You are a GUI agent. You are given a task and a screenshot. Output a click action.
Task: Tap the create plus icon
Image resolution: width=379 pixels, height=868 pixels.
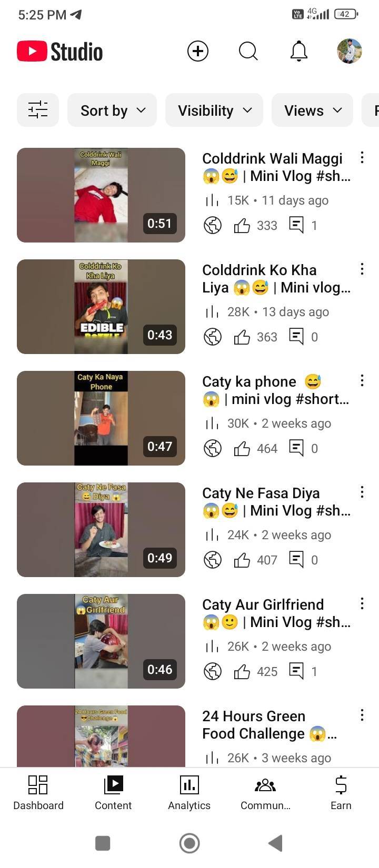198,51
